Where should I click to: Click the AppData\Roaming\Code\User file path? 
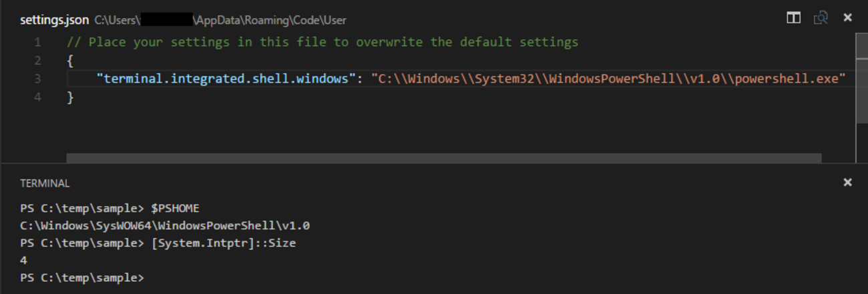270,20
